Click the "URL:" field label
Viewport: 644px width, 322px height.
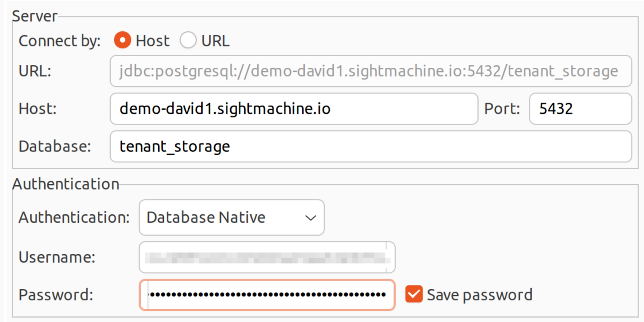[35, 71]
